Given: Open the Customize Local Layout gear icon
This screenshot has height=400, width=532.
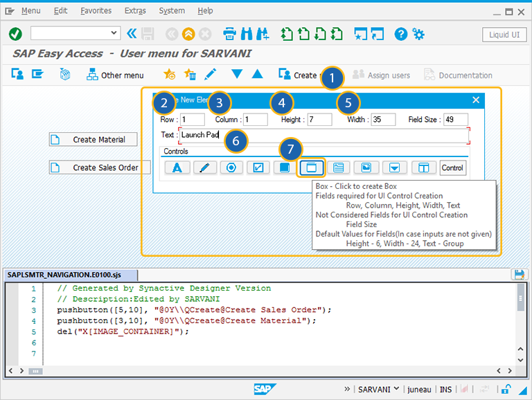Looking at the screenshot, I should [418, 34].
